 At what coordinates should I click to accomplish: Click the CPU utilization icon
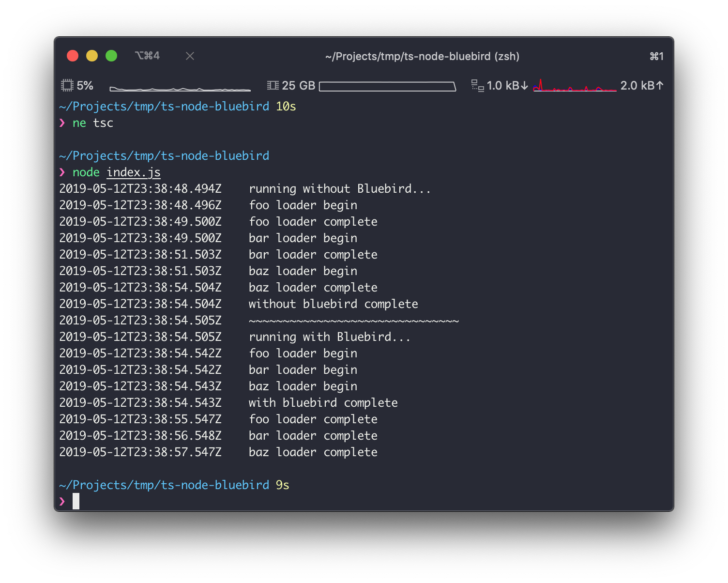pyautogui.click(x=68, y=85)
